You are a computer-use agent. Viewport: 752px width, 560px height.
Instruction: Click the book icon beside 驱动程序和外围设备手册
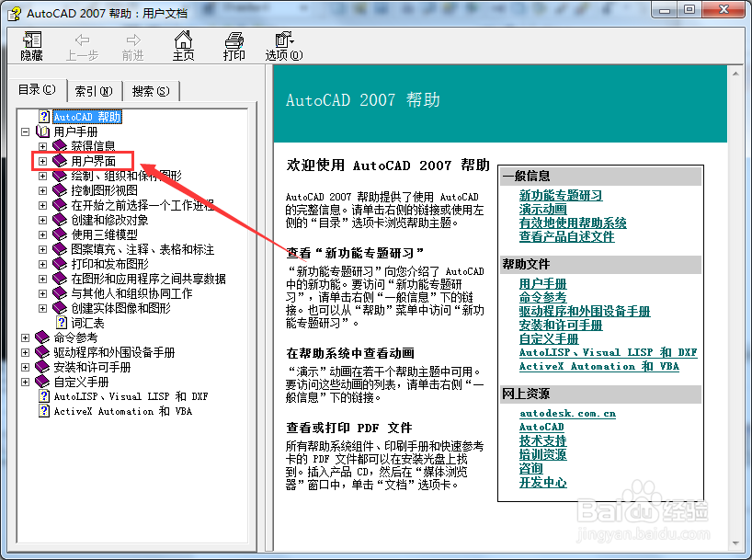(x=42, y=352)
